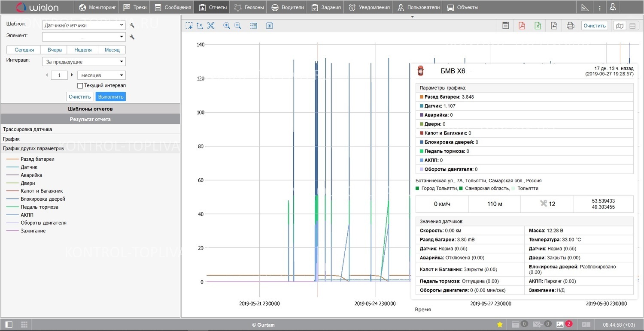Select the Сегодня interval button
Image resolution: width=644 pixels, height=331 pixels.
point(24,50)
